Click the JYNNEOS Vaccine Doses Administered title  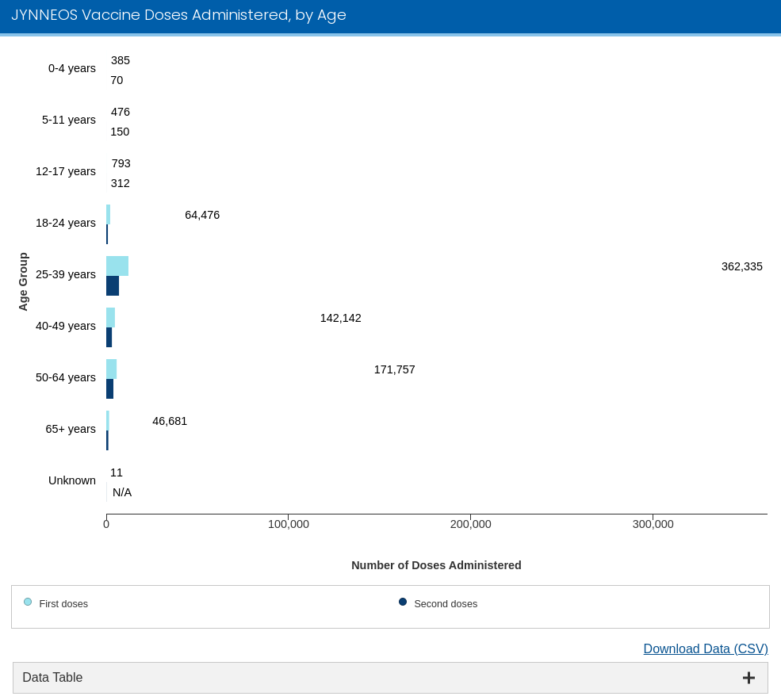(x=178, y=15)
